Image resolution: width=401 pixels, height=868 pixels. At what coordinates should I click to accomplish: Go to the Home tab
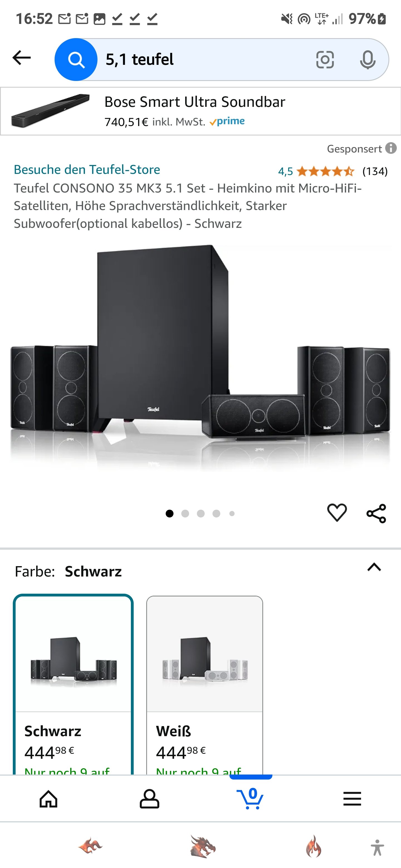(48, 798)
